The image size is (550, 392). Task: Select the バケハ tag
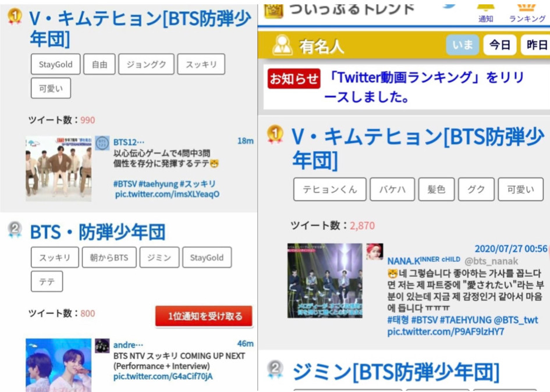pyautogui.click(x=392, y=190)
